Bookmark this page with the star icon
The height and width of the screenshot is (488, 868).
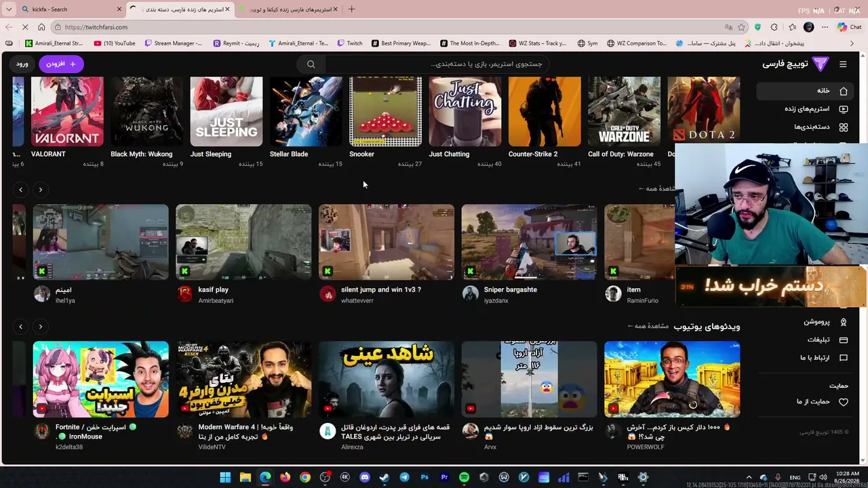pyautogui.click(x=742, y=27)
